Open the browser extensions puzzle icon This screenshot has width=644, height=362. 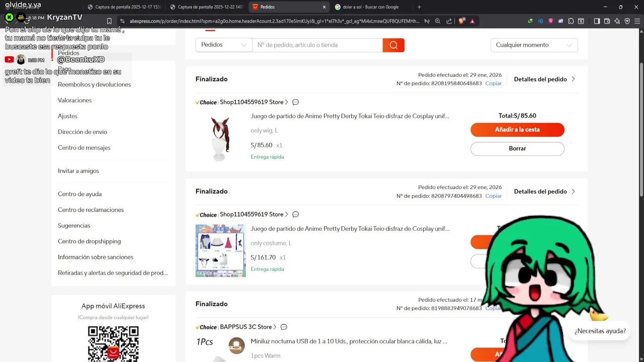[571, 21]
